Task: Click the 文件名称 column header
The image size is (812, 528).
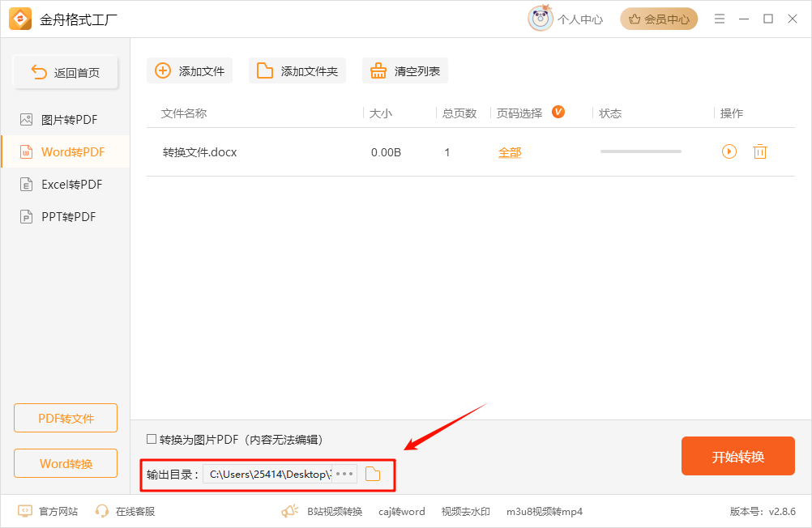Action: click(x=184, y=113)
